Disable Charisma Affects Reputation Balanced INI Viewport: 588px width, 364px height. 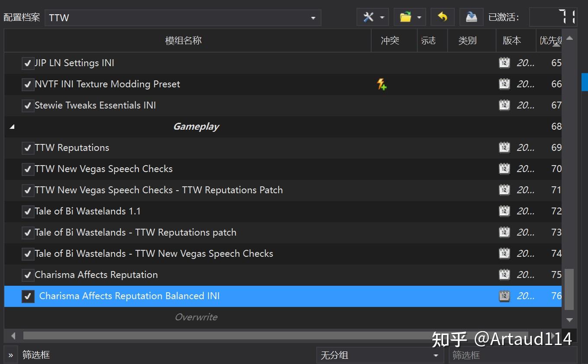(28, 296)
